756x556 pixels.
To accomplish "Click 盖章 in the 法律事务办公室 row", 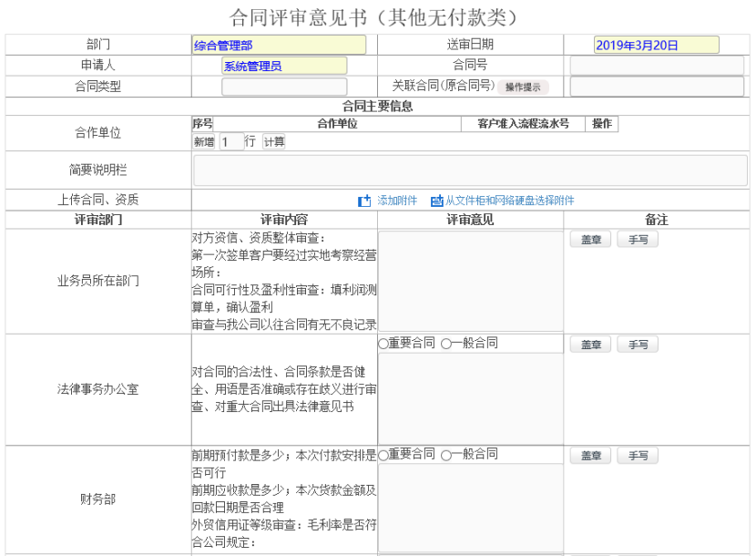I will click(x=590, y=345).
